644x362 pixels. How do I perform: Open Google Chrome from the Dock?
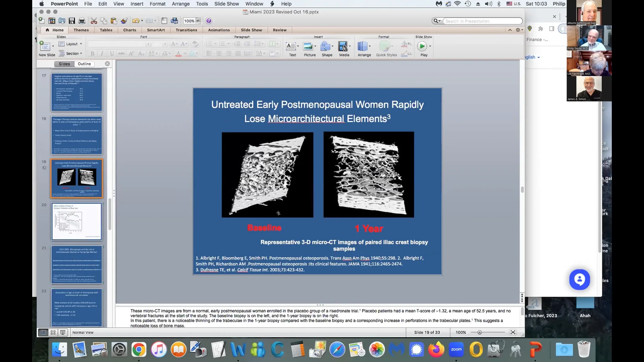pos(139,350)
